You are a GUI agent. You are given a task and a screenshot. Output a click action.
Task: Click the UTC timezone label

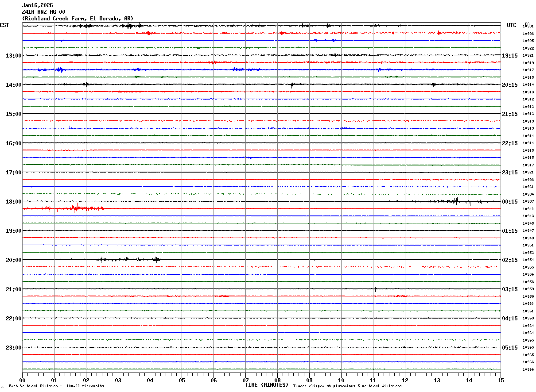pyautogui.click(x=512, y=25)
